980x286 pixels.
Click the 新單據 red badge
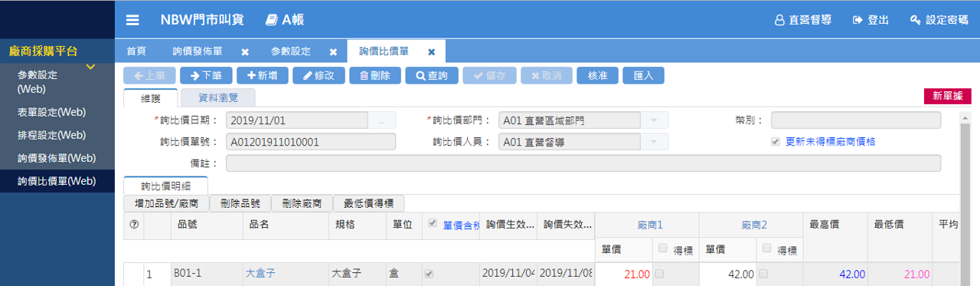point(948,96)
